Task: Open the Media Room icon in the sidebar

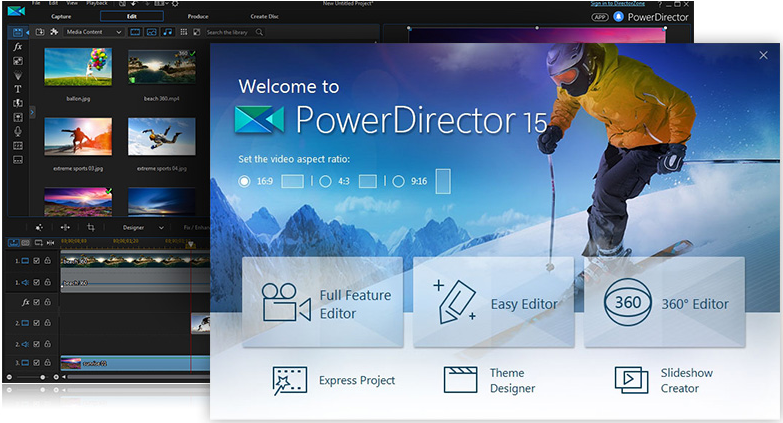Action: pos(17,32)
